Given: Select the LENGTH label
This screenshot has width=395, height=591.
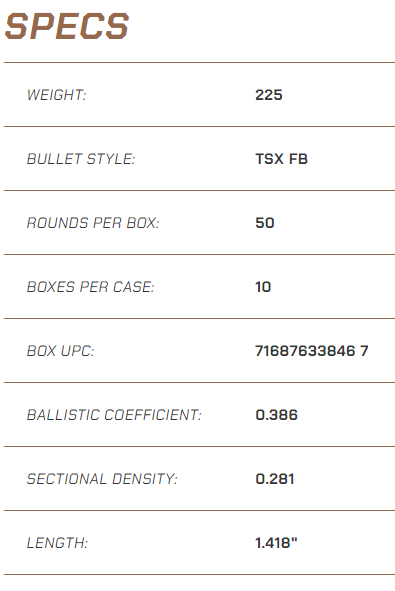Looking at the screenshot, I should (57, 543).
